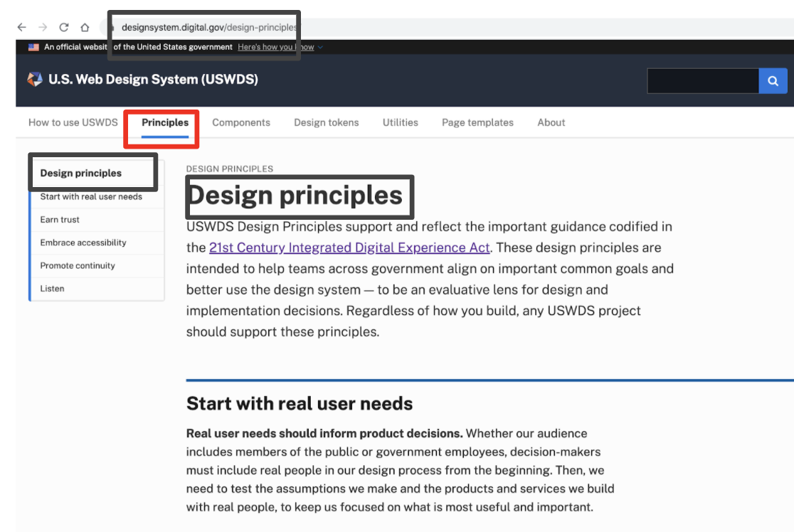Click the US flag icon in banner
794x532 pixels.
pos(34,47)
